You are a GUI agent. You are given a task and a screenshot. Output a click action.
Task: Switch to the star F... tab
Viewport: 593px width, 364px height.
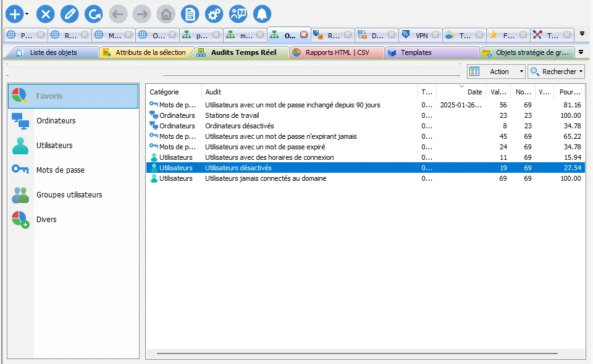[508, 36]
